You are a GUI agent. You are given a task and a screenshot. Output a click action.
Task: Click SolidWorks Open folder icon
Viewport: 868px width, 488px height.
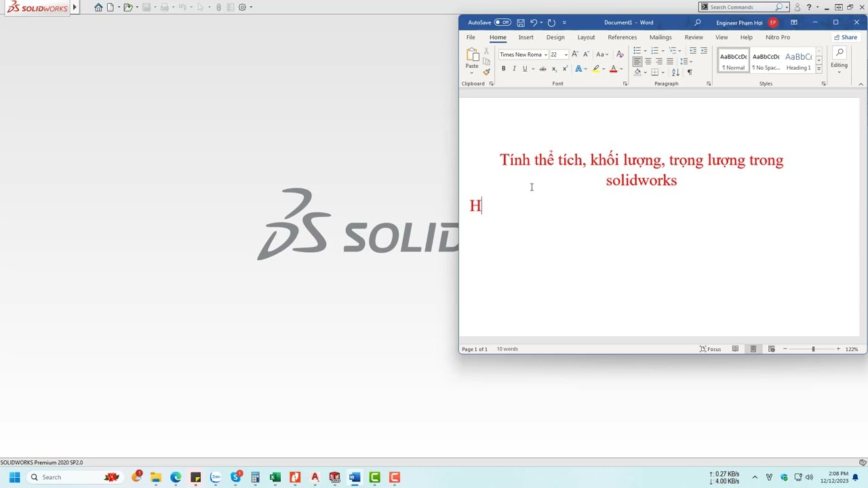pos(127,7)
